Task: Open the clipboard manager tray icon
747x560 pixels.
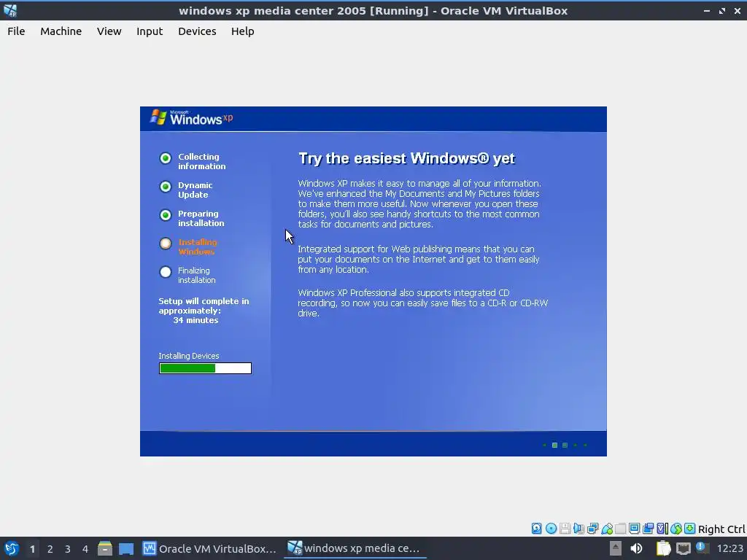Action: point(663,548)
